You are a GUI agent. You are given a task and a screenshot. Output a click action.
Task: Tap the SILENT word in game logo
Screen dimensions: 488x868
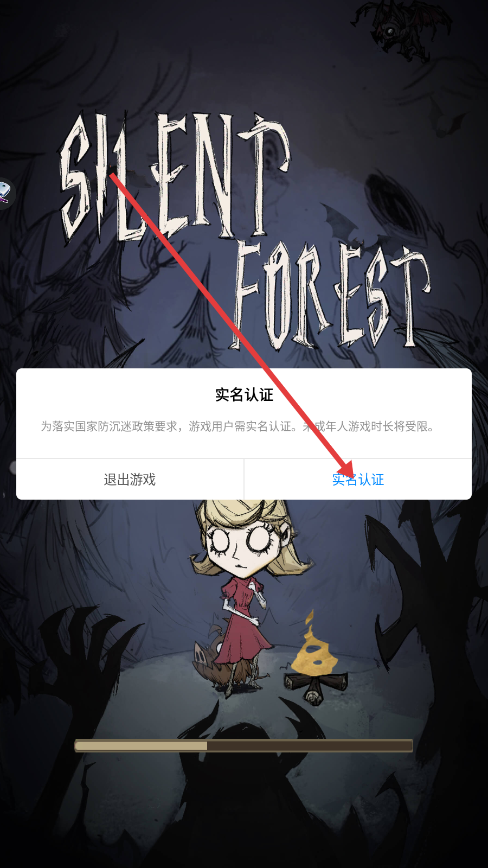click(174, 176)
